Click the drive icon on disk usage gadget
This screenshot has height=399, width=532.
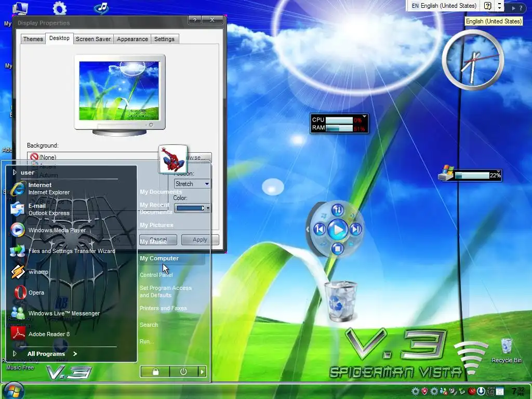(446, 172)
